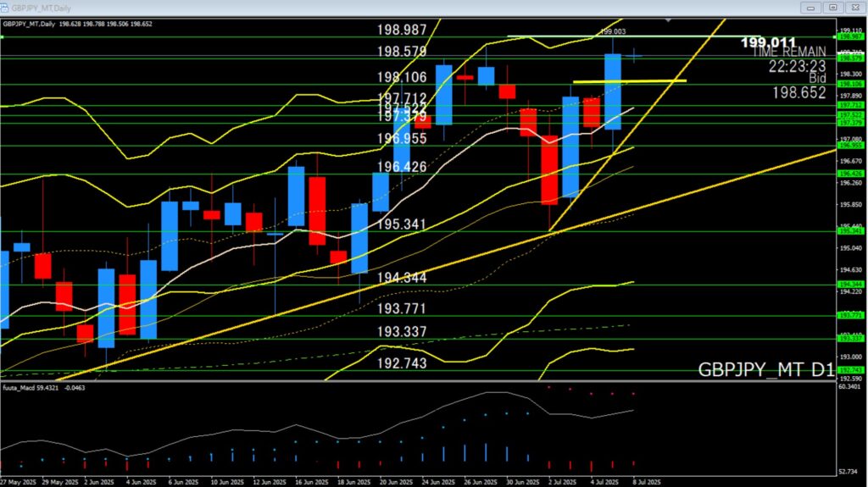This screenshot has height=487, width=868.
Task: Click the 196.670 price scale value
Action: coord(851,161)
